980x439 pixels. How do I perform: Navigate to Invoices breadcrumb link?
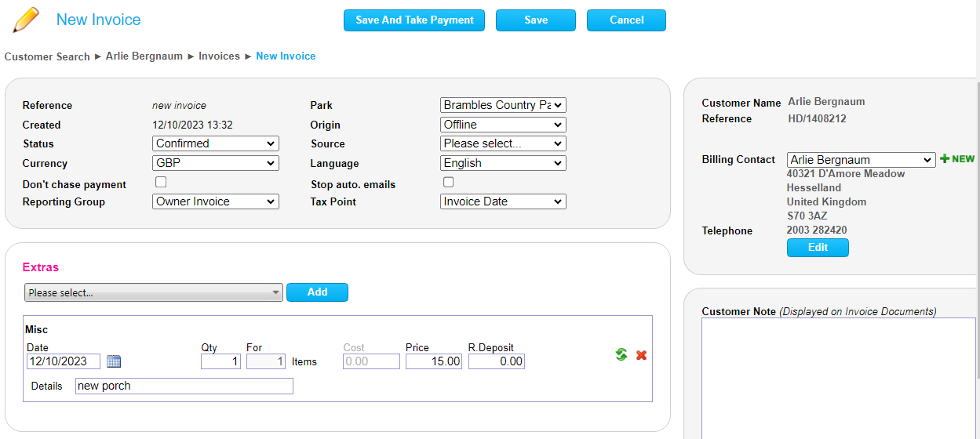coord(219,56)
